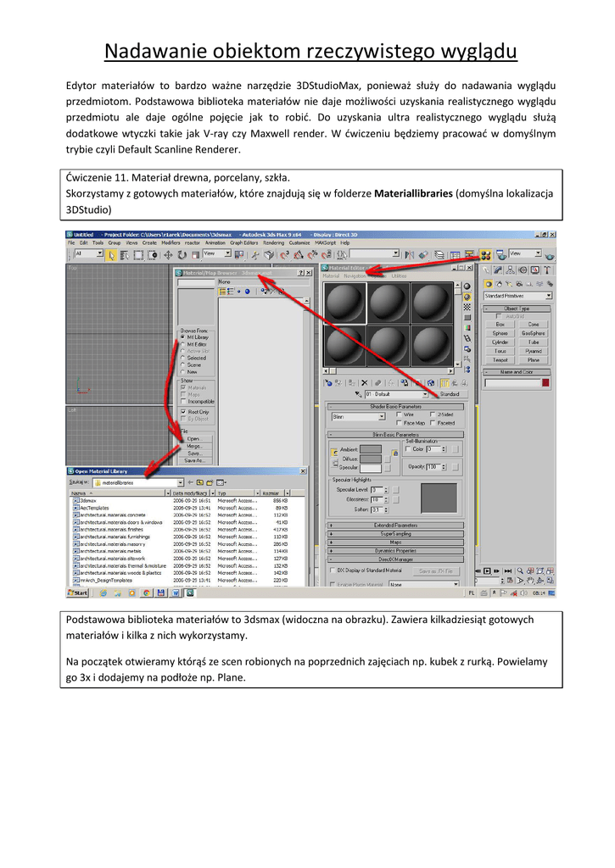Click the Open... button under File
This screenshot has width=615, height=868.
click(x=194, y=438)
